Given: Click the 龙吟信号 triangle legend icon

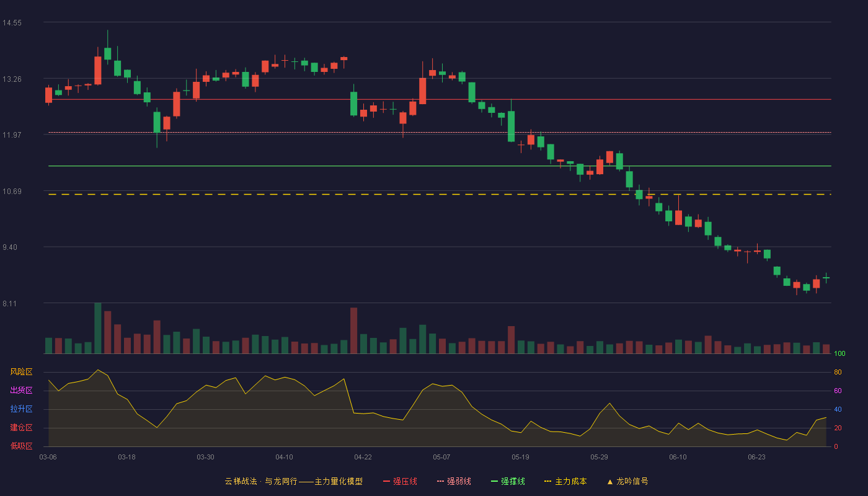Looking at the screenshot, I should pyautogui.click(x=610, y=481).
